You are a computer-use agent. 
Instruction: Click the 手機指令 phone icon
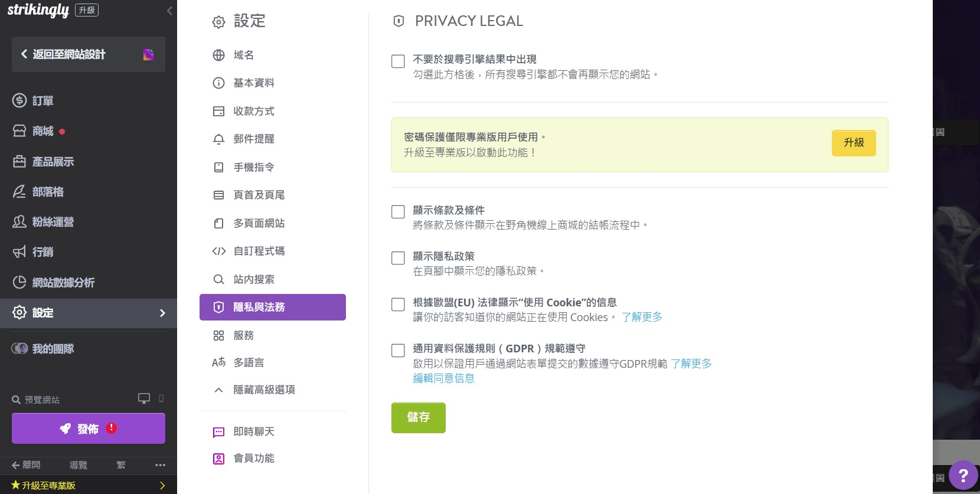(x=218, y=167)
